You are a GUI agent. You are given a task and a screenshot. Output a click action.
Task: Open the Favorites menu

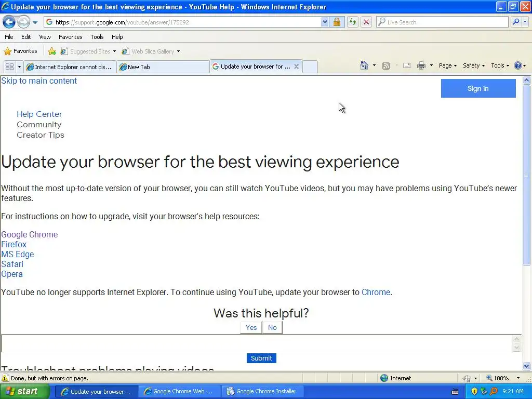tap(70, 37)
